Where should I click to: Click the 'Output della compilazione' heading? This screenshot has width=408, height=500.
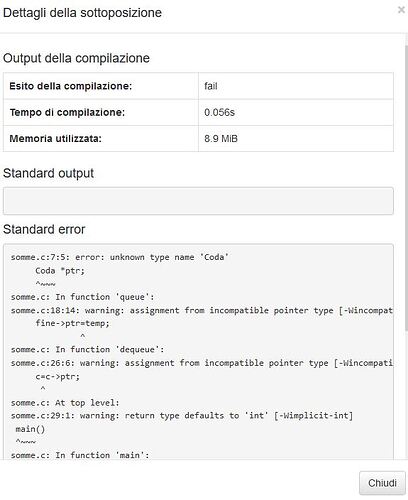pyautogui.click(x=76, y=58)
